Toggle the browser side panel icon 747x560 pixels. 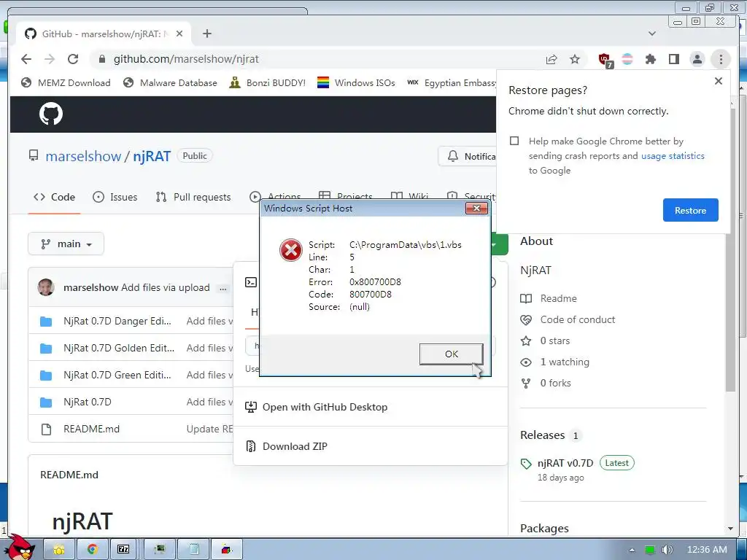tap(673, 59)
